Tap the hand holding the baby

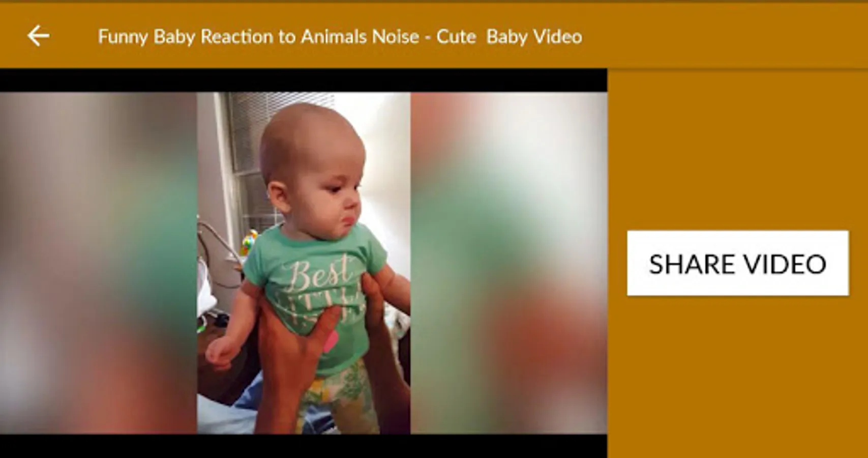[x=295, y=356]
